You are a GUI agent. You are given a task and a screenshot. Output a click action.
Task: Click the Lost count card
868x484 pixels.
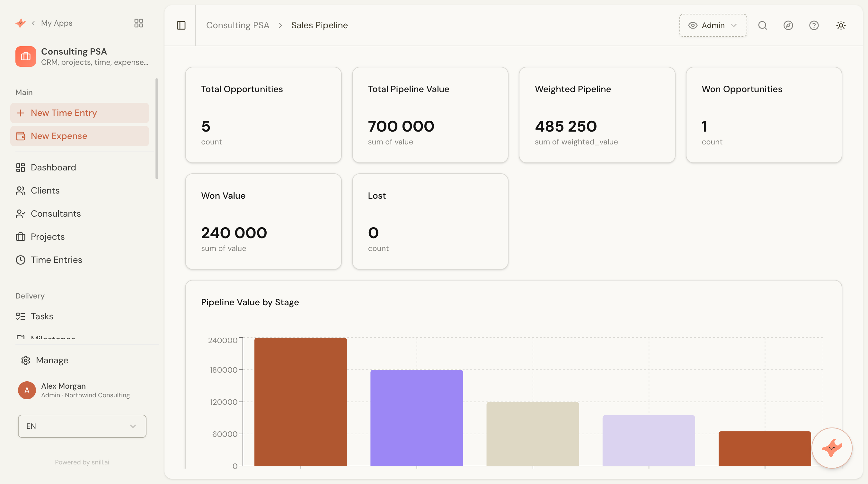(x=430, y=221)
